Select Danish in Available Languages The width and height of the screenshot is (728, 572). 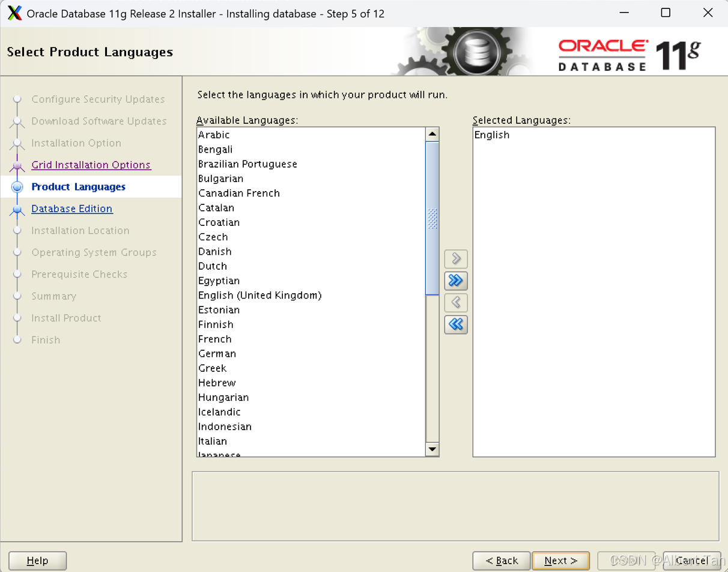click(x=311, y=251)
